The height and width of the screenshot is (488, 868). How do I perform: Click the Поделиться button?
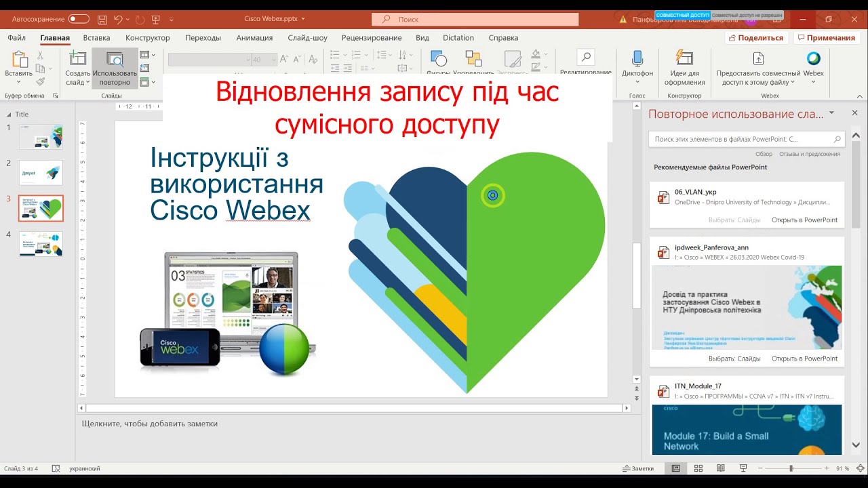[755, 38]
